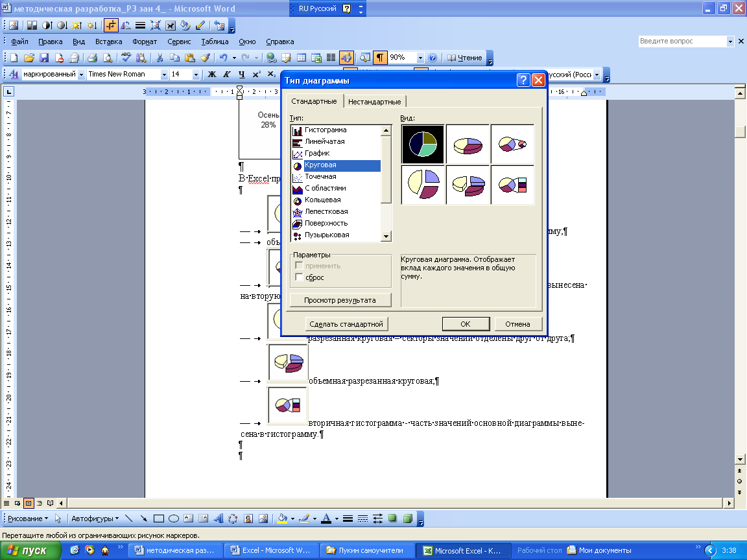Toggle the show paragraph marks ¶ button

click(380, 58)
